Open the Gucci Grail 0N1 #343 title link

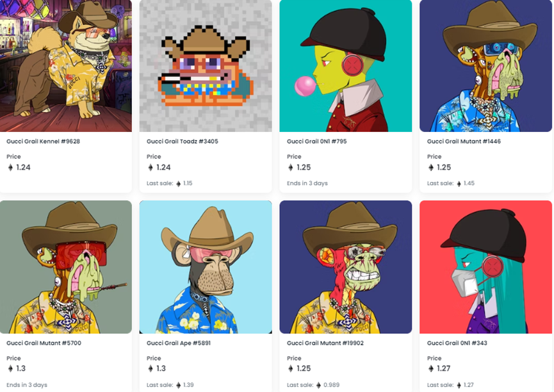(x=457, y=343)
